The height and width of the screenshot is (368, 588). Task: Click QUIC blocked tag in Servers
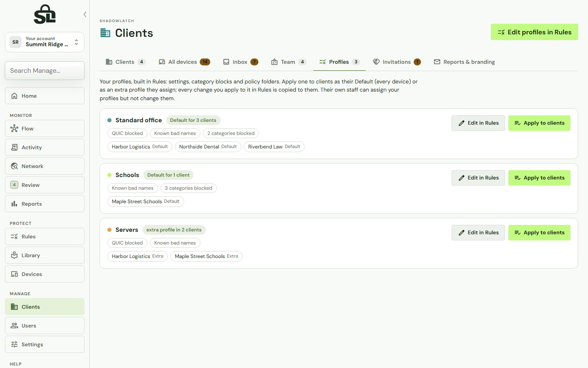pos(127,243)
